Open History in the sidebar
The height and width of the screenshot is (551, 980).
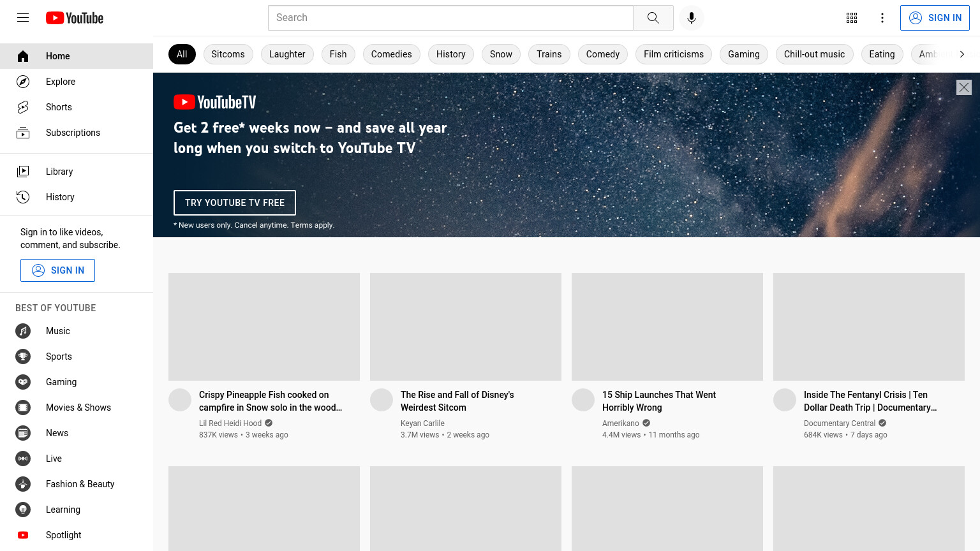77,197
